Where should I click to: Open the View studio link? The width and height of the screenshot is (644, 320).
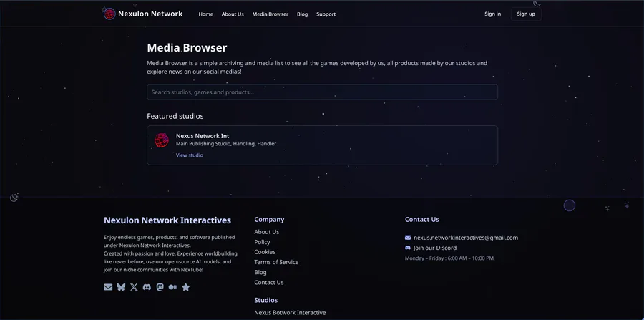[190, 155]
